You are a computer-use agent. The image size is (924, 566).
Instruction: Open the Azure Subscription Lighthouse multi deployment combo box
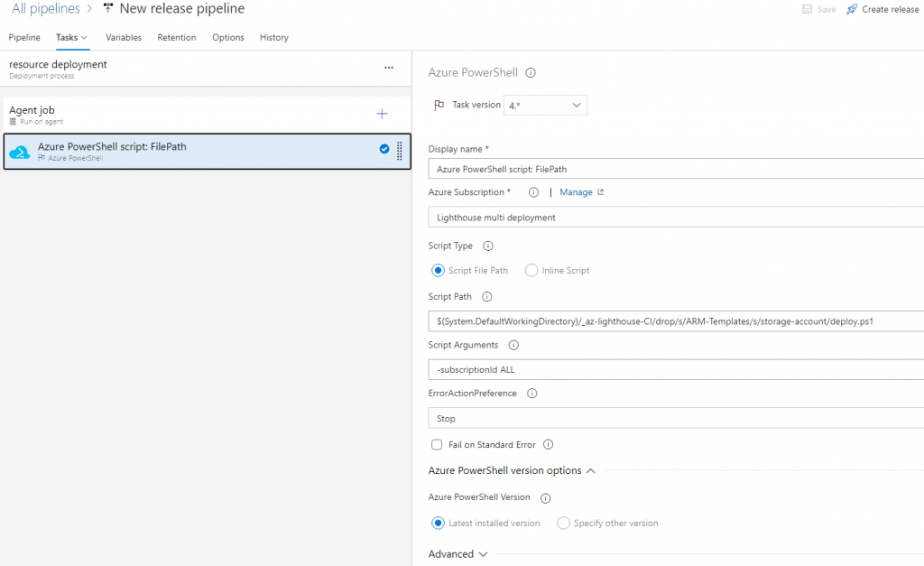(x=676, y=218)
